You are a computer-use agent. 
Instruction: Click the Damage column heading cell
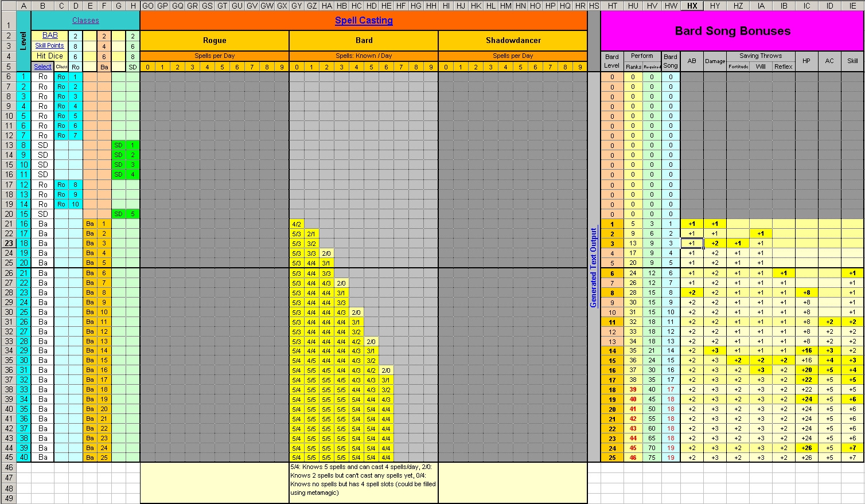pyautogui.click(x=715, y=61)
